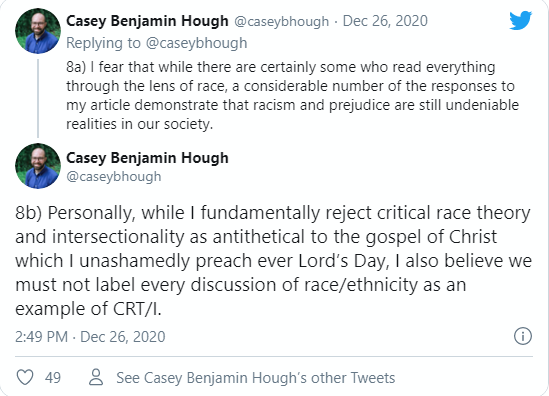549x396 pixels.
Task: Click the 8b main tweet text
Action: (273, 261)
